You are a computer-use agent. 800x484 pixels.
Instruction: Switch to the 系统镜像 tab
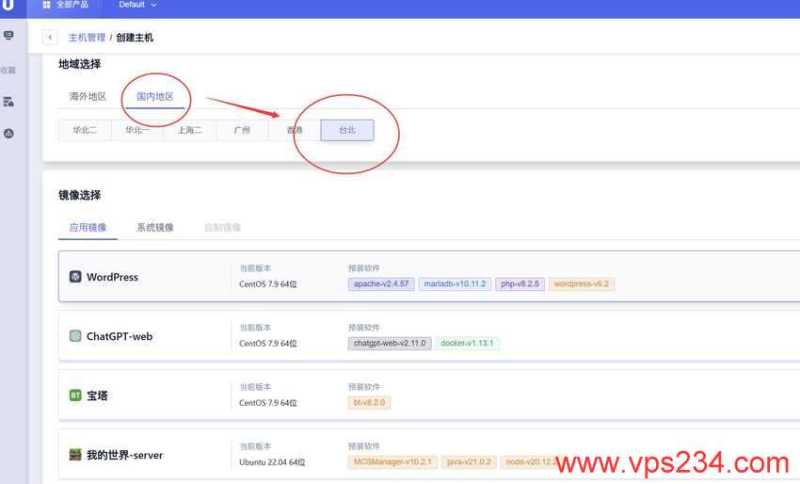[155, 228]
